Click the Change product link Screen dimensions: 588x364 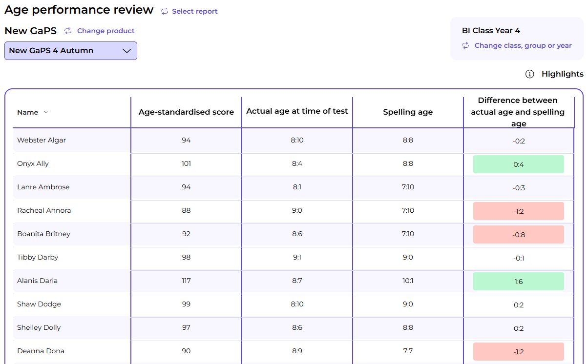coord(105,31)
